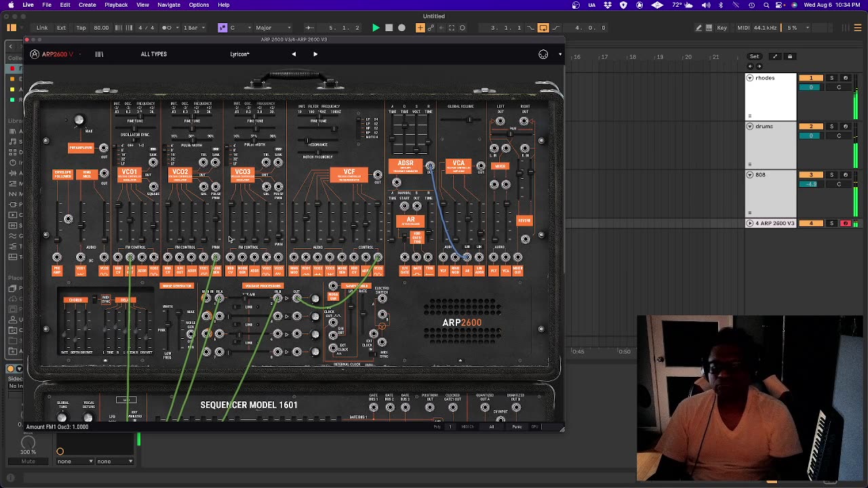This screenshot has height=488, width=868.
Task: Open the Live application menu
Action: [x=28, y=5]
